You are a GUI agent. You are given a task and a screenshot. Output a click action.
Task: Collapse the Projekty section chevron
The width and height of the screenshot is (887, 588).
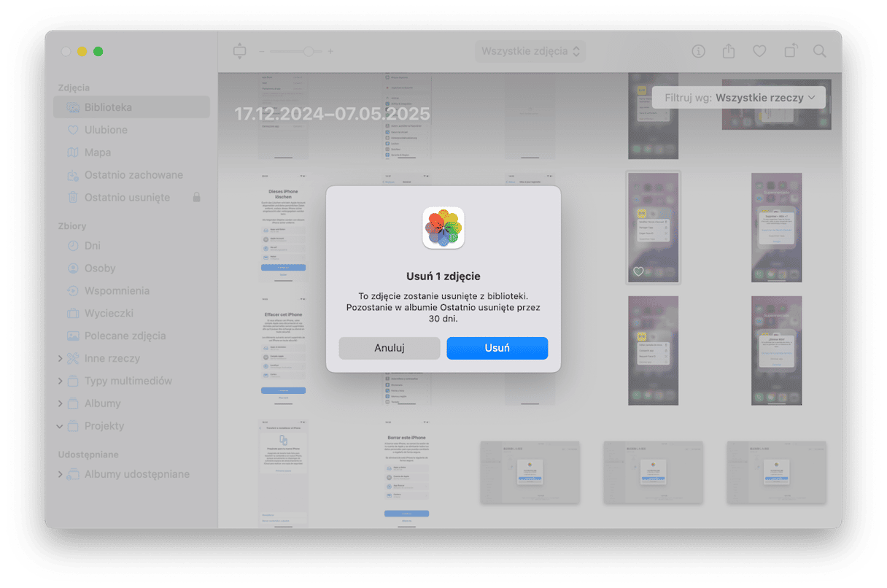point(60,426)
